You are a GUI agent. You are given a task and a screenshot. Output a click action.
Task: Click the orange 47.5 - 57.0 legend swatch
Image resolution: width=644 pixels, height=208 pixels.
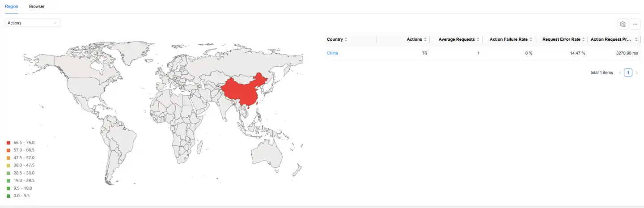[8, 158]
